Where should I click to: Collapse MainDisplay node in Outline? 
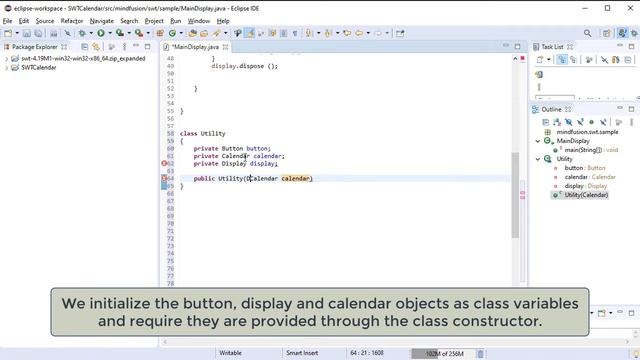[538, 141]
